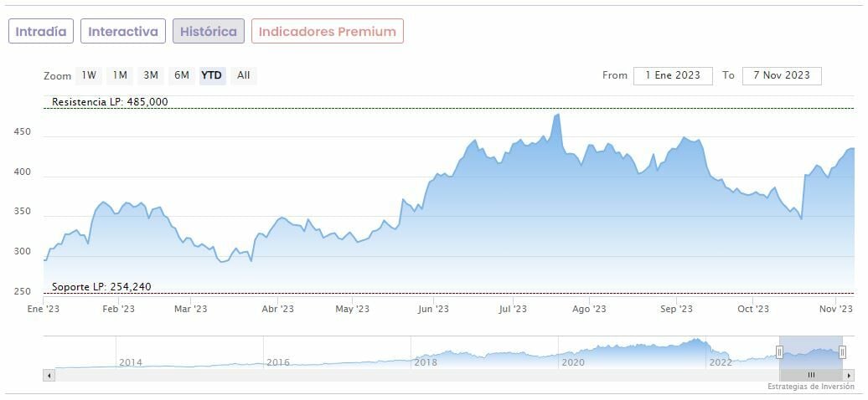Click the Resistencia LP 485,000 label
The width and height of the screenshot is (868, 400).
tap(110, 101)
